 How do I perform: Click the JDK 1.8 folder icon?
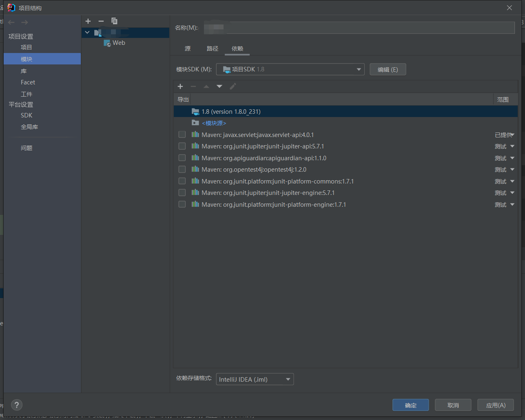(x=195, y=111)
